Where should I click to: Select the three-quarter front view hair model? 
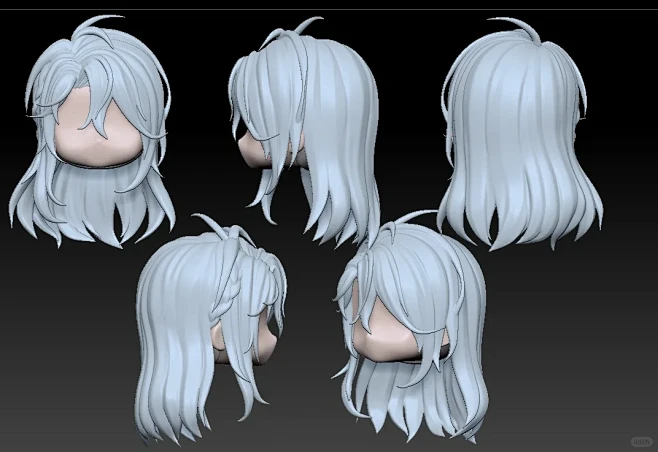pyautogui.click(x=411, y=327)
